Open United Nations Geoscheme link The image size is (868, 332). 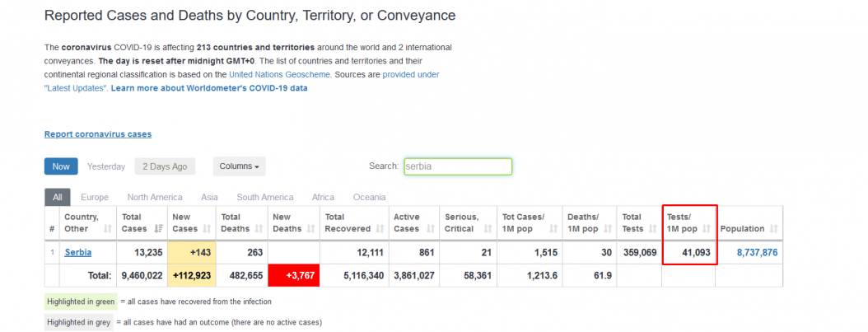280,74
